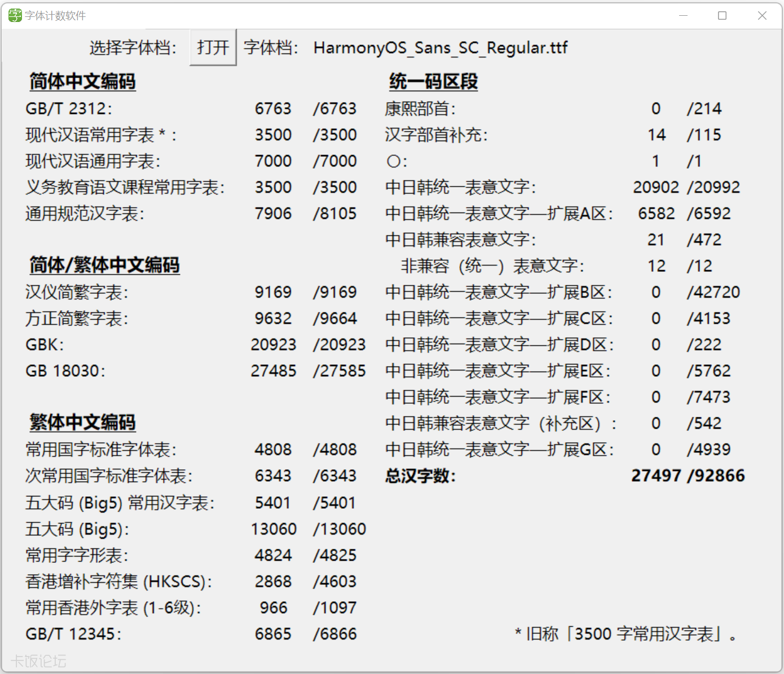Click the 扩展C区 row label
784x674 pixels.
499,319
